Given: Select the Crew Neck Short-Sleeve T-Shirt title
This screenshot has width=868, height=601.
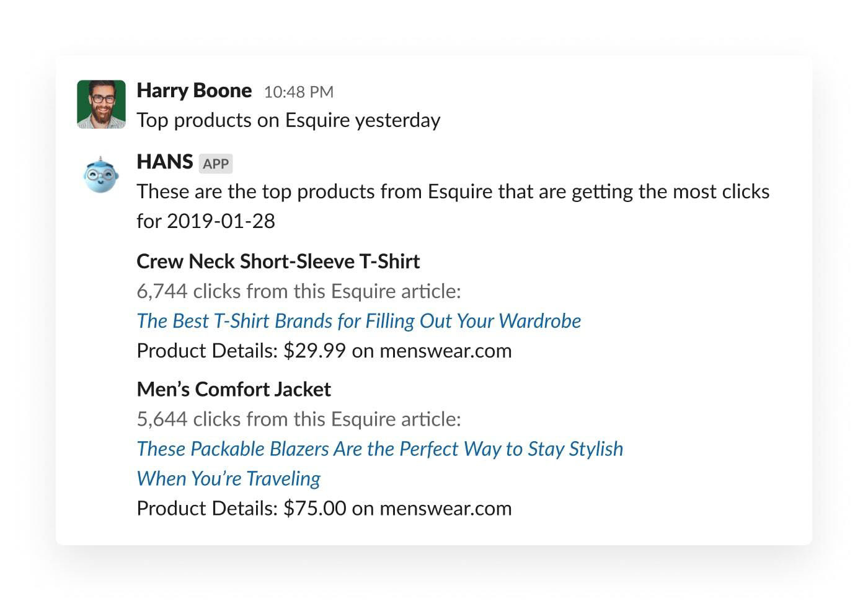Looking at the screenshot, I should (x=278, y=261).
